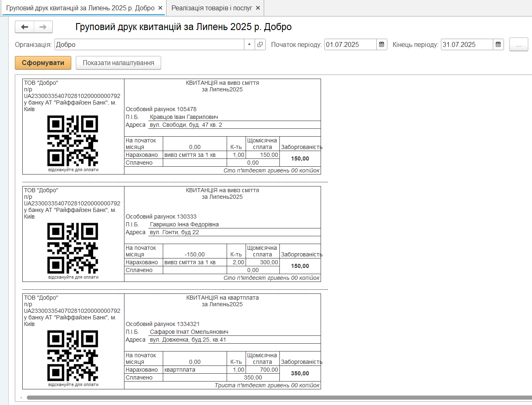
Task: Select address вул. Довженка, буд.25, кв.41
Action: (x=188, y=340)
